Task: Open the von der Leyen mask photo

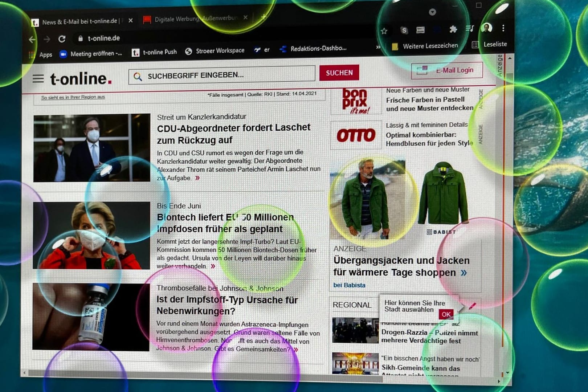Action: click(91, 235)
